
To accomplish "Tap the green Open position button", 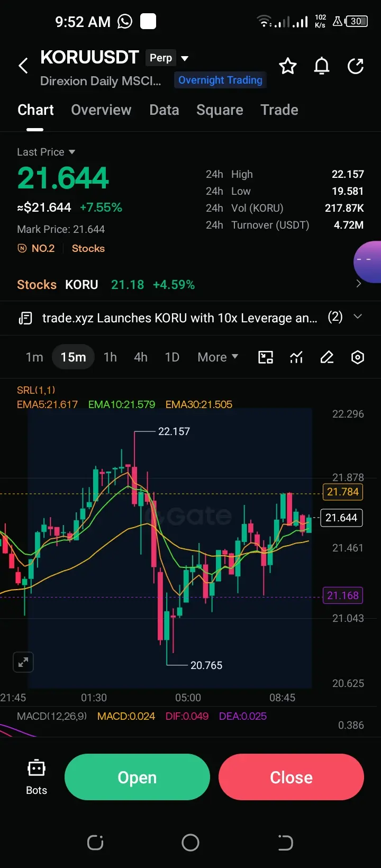I will pyautogui.click(x=137, y=777).
